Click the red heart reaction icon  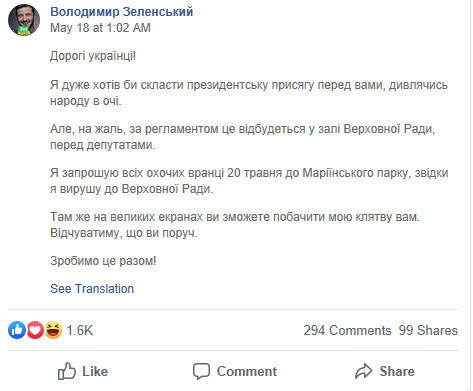click(x=35, y=330)
